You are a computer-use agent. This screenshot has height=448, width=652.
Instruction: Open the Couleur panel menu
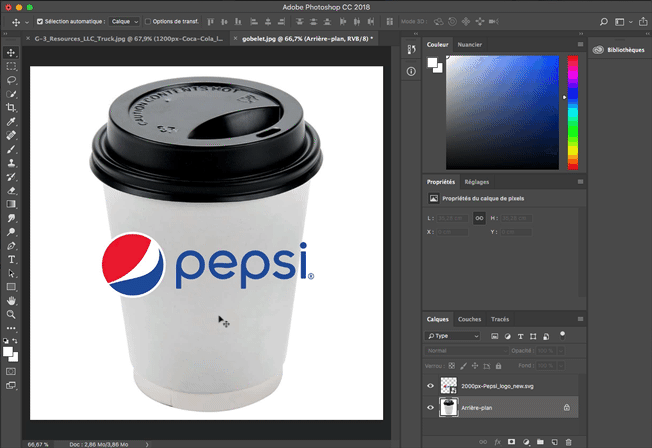click(x=580, y=44)
